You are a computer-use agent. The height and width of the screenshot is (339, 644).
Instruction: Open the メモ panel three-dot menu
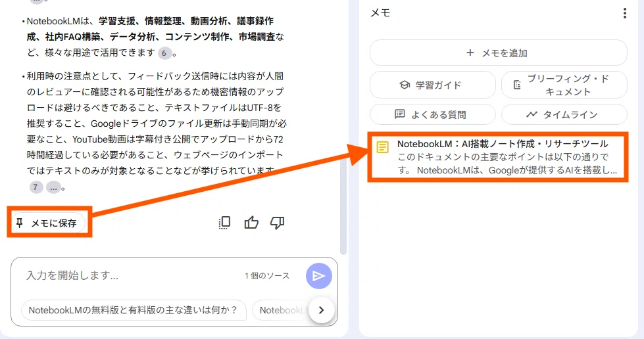[x=624, y=13]
